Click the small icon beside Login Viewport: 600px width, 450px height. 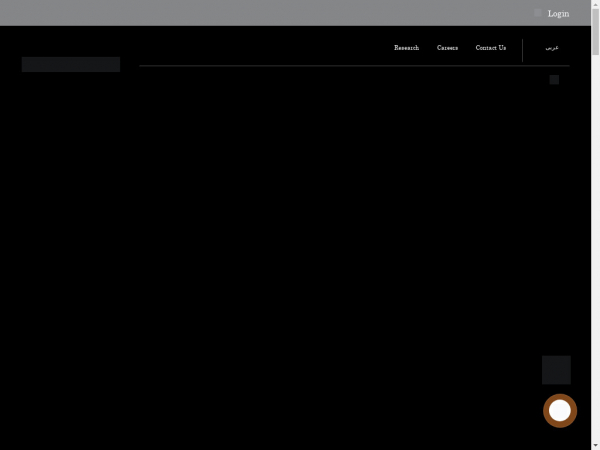[538, 13]
